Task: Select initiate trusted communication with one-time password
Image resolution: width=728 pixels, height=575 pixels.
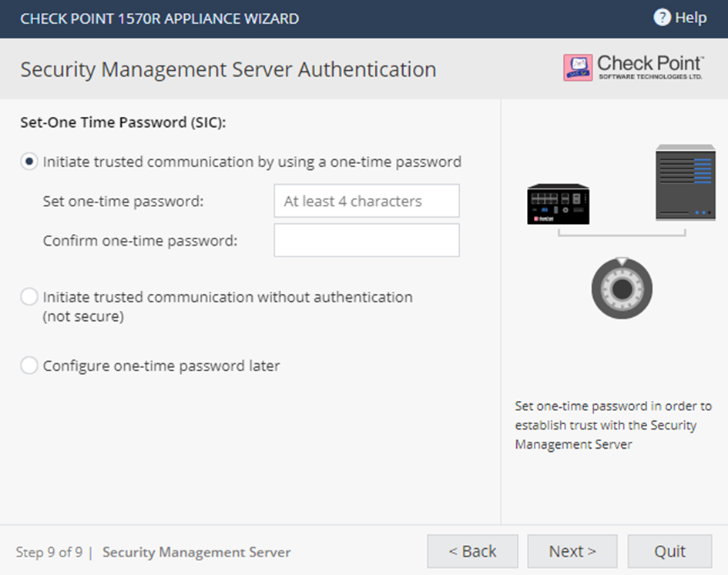Action: 29,162
